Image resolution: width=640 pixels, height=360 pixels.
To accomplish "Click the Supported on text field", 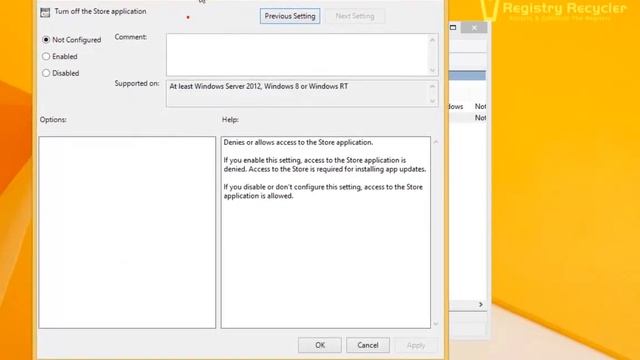I will click(302, 93).
